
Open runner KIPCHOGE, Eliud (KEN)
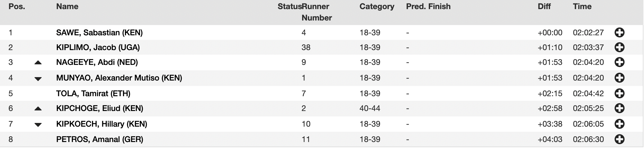pyautogui.click(x=100, y=108)
